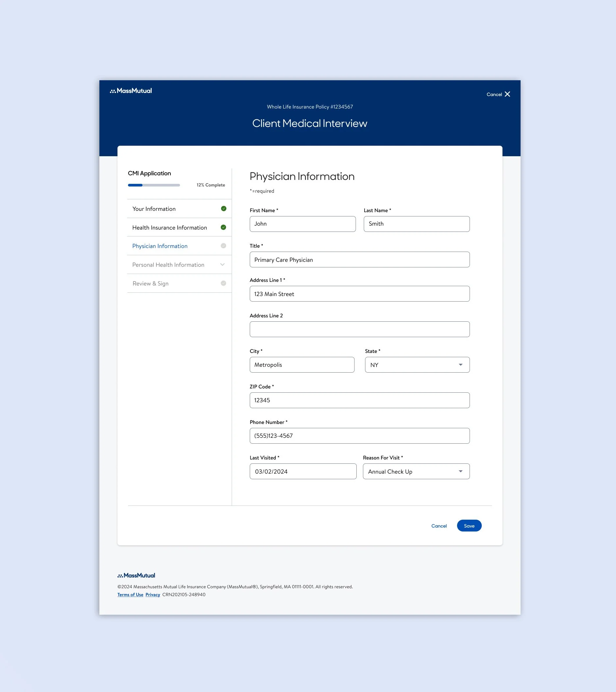Viewport: 616px width, 692px height.
Task: Select the Physician Information step
Action: 179,246
